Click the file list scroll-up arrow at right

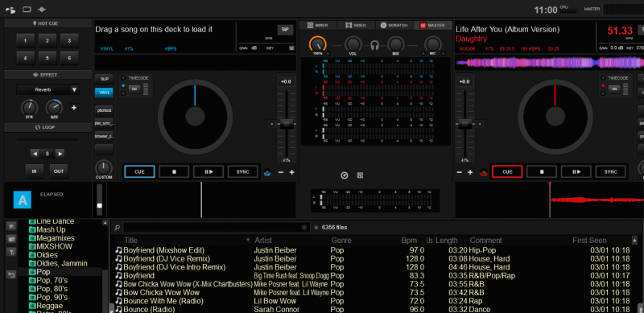tap(635, 241)
